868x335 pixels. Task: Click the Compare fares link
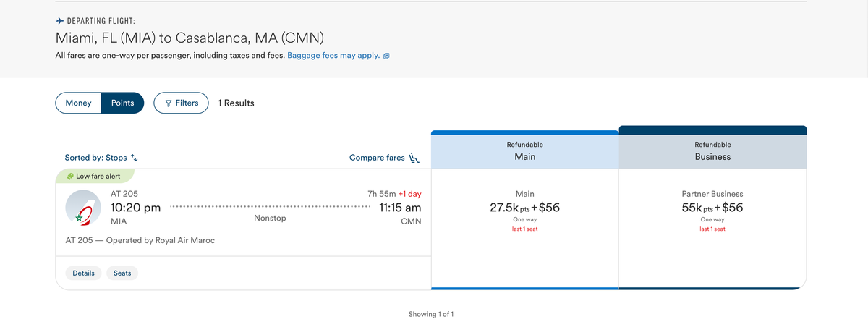pos(377,158)
